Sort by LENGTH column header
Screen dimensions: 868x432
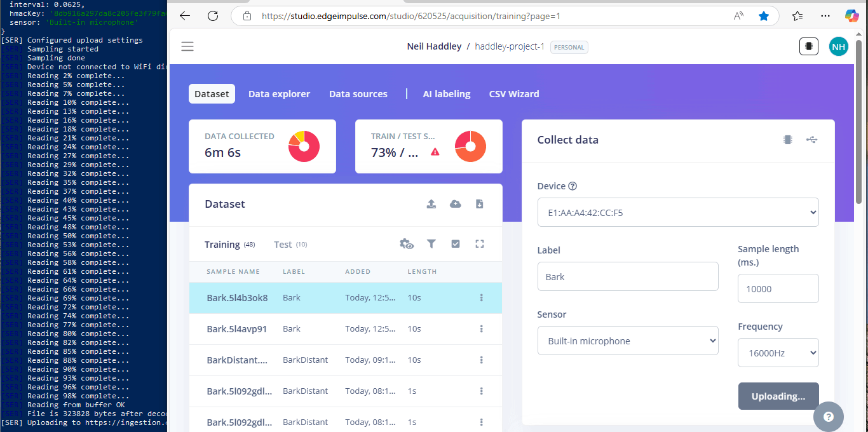(x=423, y=271)
